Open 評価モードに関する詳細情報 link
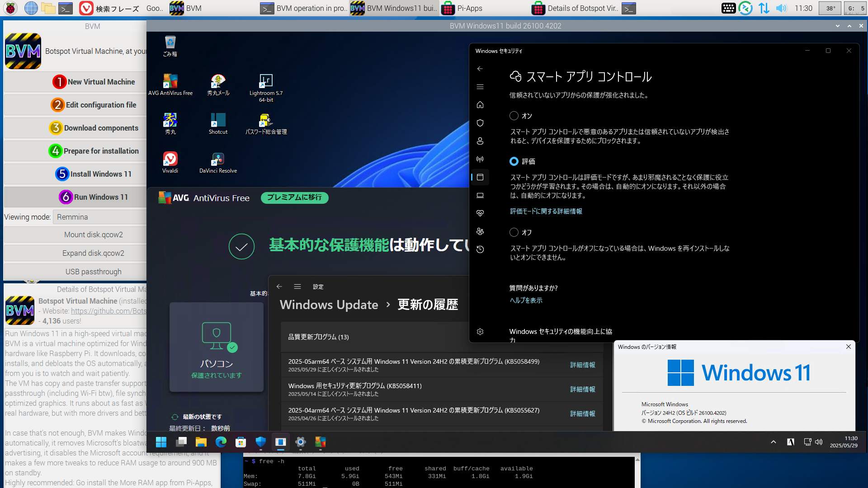 click(x=546, y=211)
